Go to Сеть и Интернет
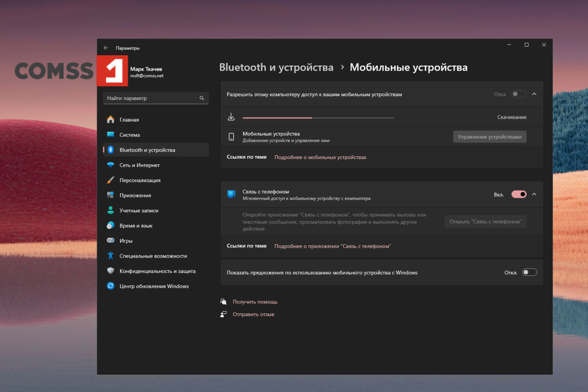The image size is (588, 392). pos(156,165)
